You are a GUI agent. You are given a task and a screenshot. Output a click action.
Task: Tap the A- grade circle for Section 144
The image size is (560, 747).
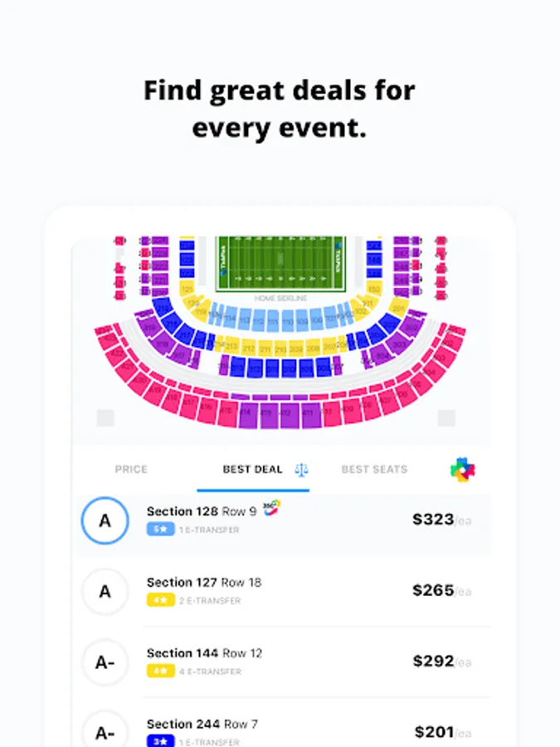[x=105, y=662]
